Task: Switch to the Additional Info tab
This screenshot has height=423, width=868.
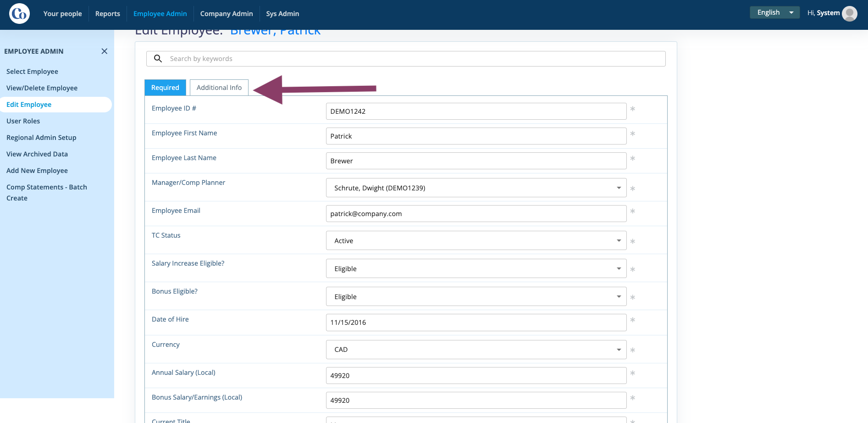Action: 219,88
